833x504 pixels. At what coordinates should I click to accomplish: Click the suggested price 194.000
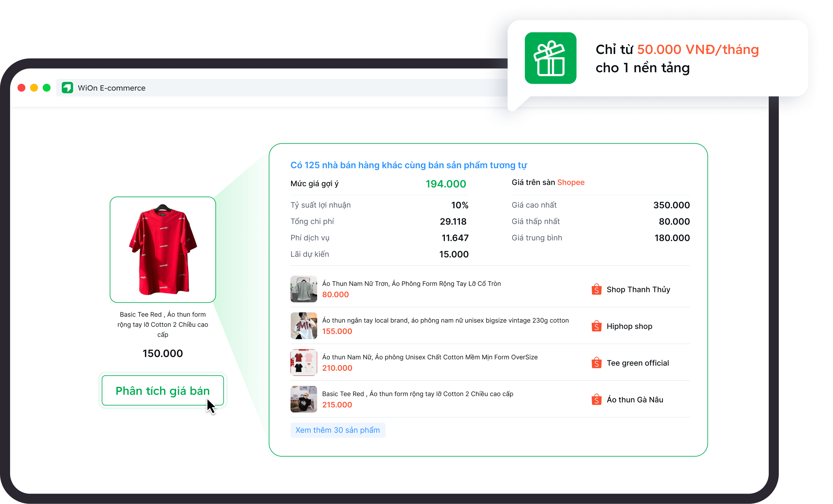click(x=445, y=184)
